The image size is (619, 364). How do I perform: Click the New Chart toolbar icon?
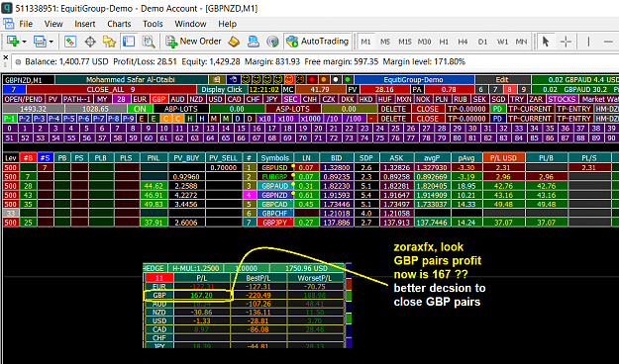(x=13, y=42)
